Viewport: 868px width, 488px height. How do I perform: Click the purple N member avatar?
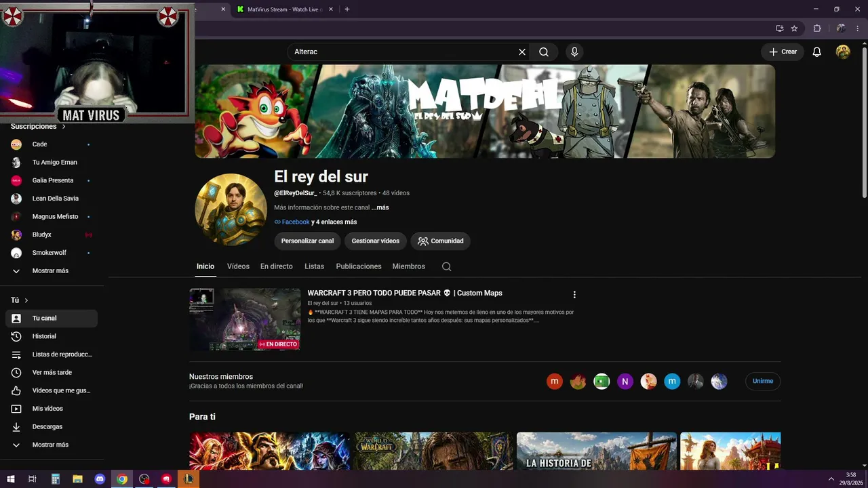(x=625, y=382)
